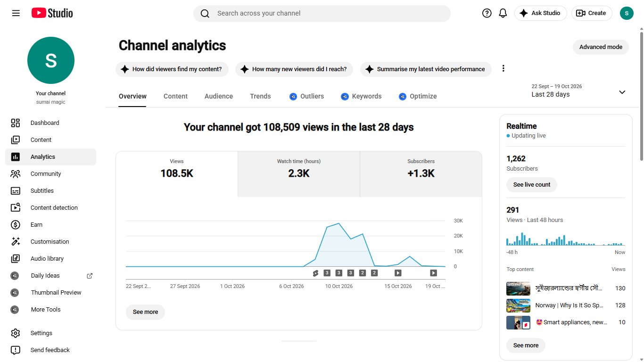Expand the Last 28 days date range
Viewport: 644px width, 362px height.
579,91
